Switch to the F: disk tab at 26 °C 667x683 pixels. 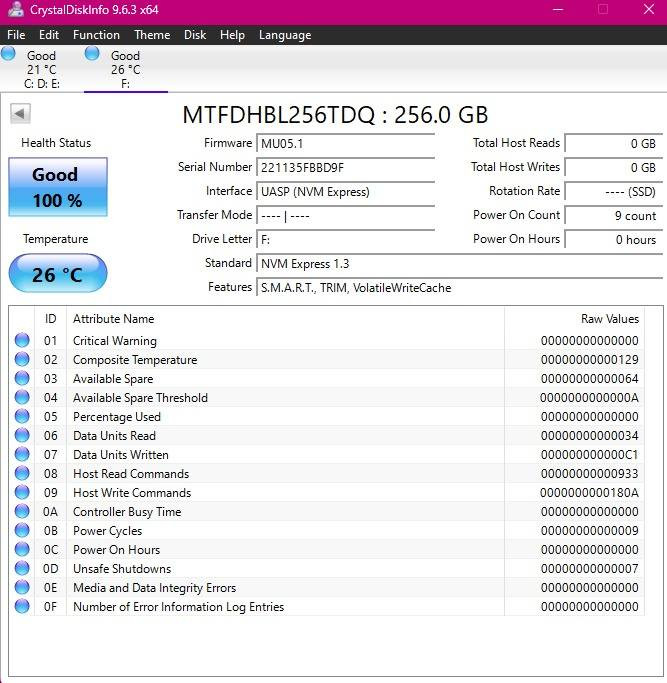[x=125, y=70]
